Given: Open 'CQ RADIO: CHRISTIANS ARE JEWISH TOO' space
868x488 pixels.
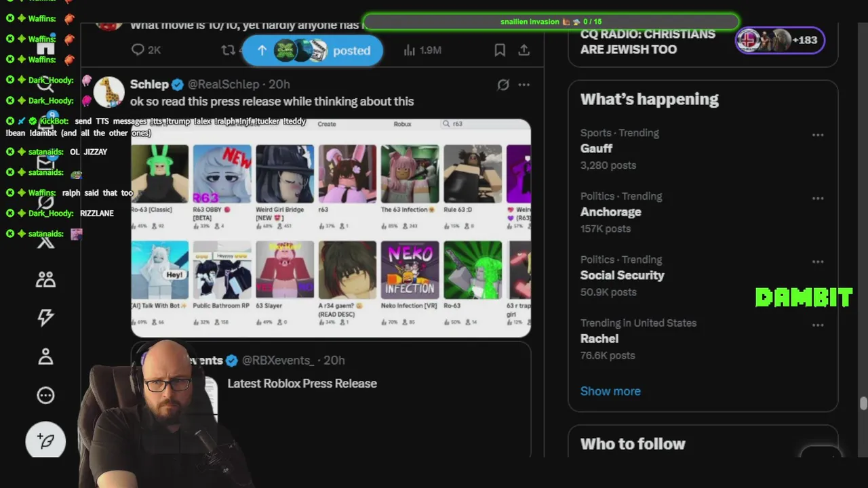Looking at the screenshot, I should [x=648, y=41].
